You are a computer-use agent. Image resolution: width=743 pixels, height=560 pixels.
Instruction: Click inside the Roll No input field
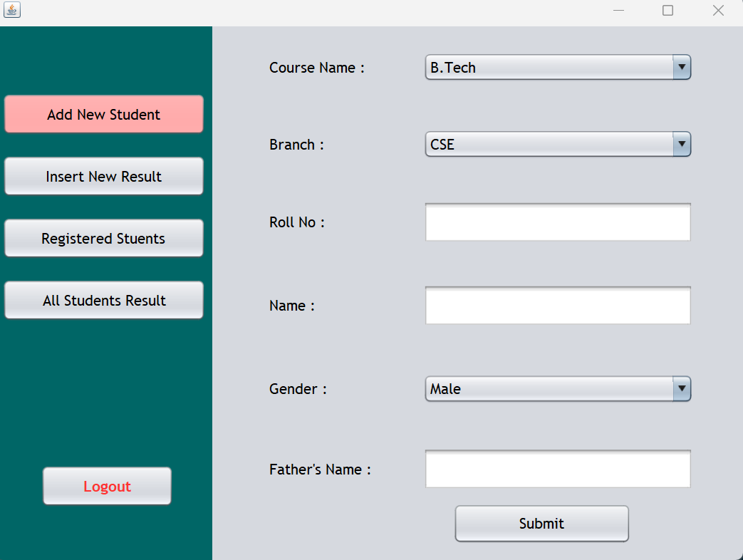(558, 222)
